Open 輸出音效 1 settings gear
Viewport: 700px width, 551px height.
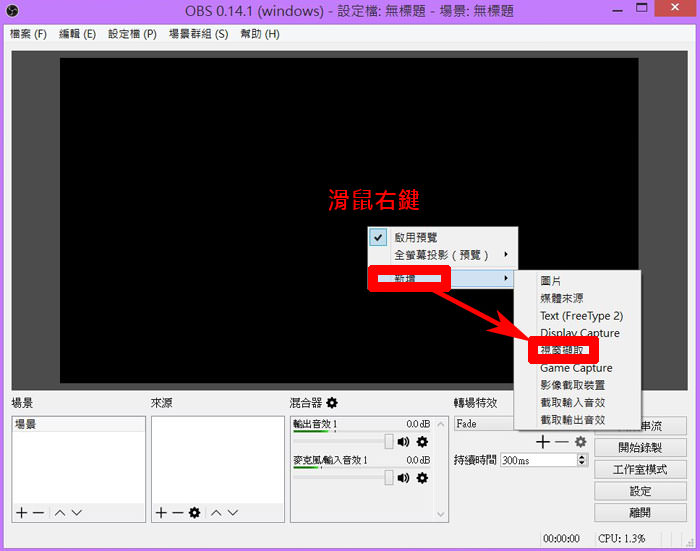(x=422, y=442)
